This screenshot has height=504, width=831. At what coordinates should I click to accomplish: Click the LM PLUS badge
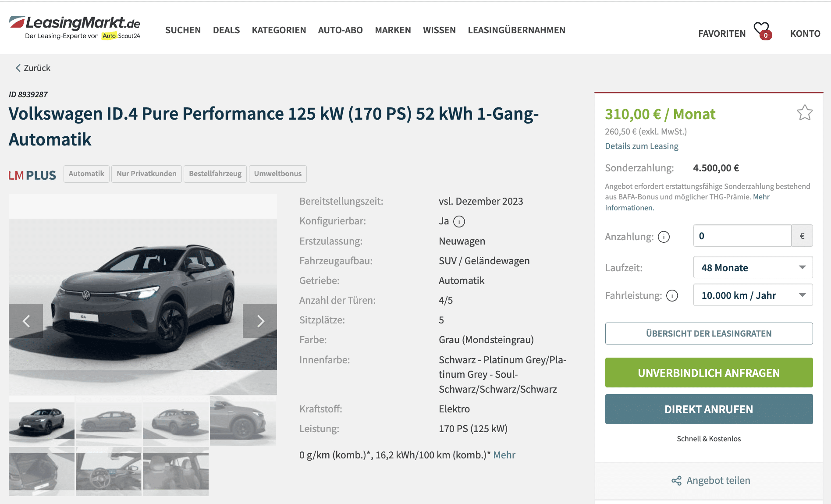[32, 175]
